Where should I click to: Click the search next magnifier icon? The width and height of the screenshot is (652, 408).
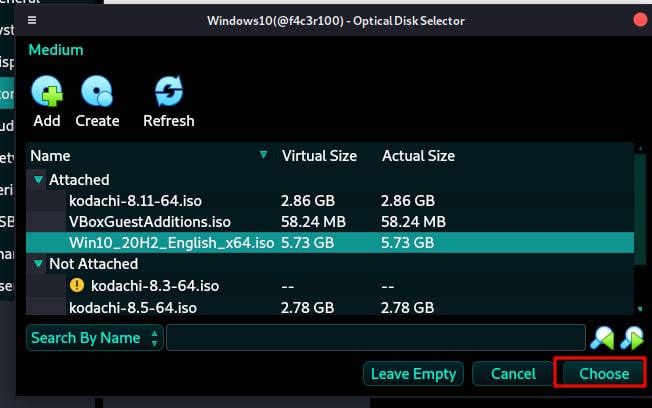pyautogui.click(x=632, y=338)
